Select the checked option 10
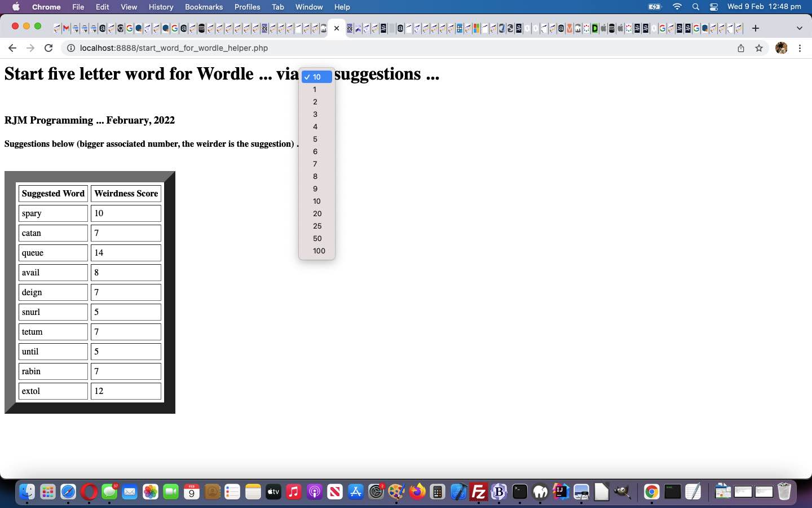 pos(317,77)
